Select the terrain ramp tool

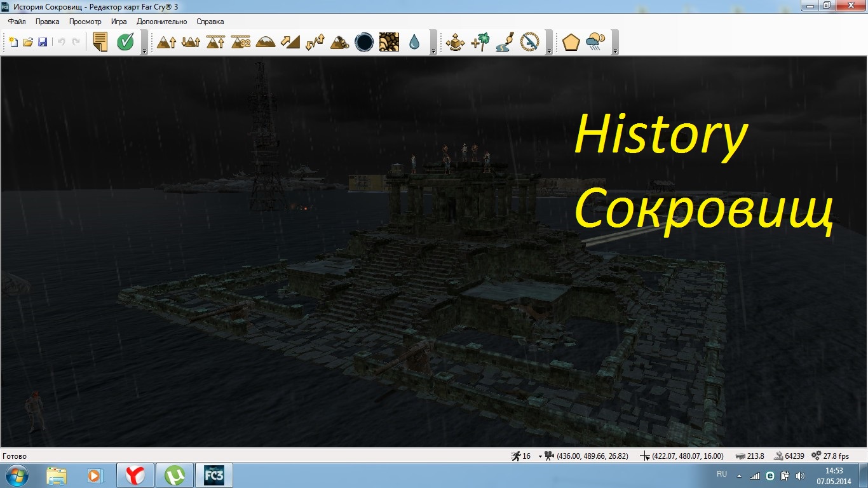[x=290, y=42]
